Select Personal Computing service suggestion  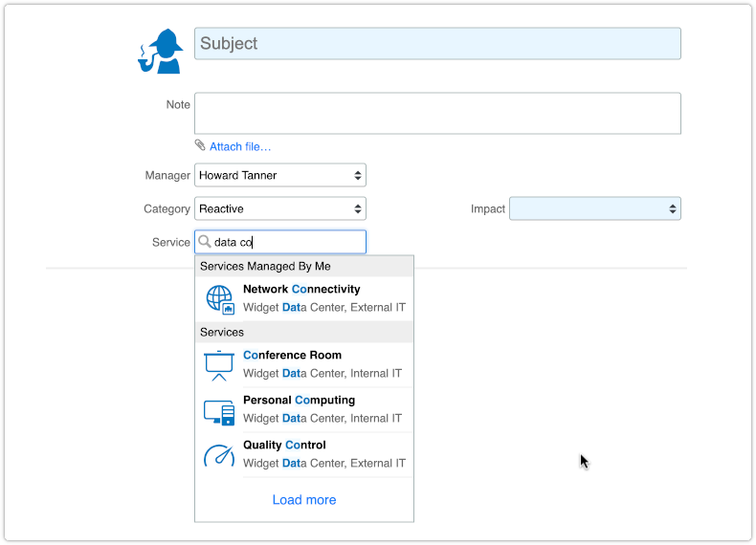point(304,409)
